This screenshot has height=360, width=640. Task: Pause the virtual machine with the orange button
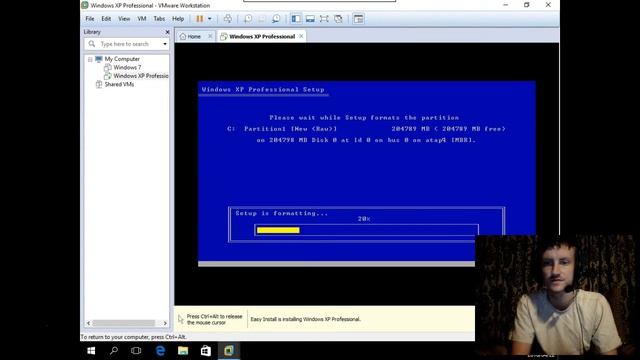[200, 19]
